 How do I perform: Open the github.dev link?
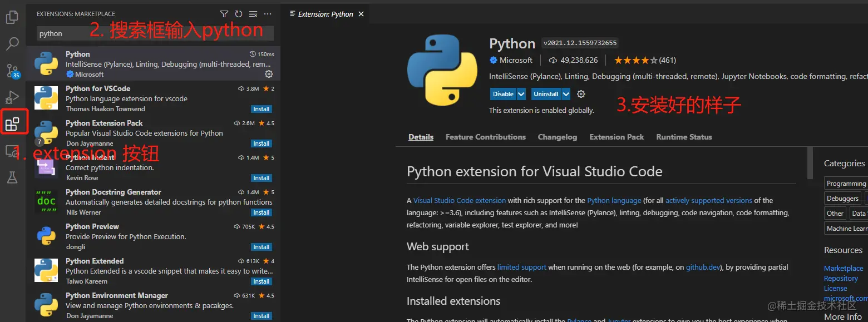coord(703,267)
